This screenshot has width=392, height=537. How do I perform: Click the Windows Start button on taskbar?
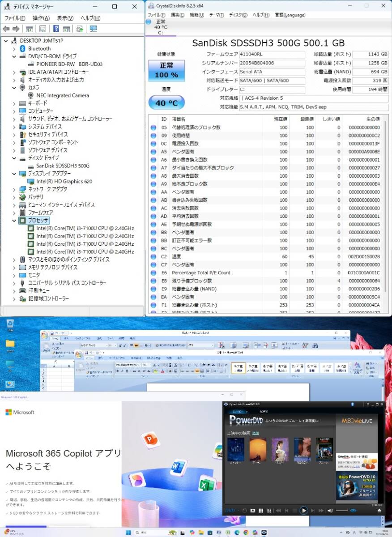pos(128,533)
